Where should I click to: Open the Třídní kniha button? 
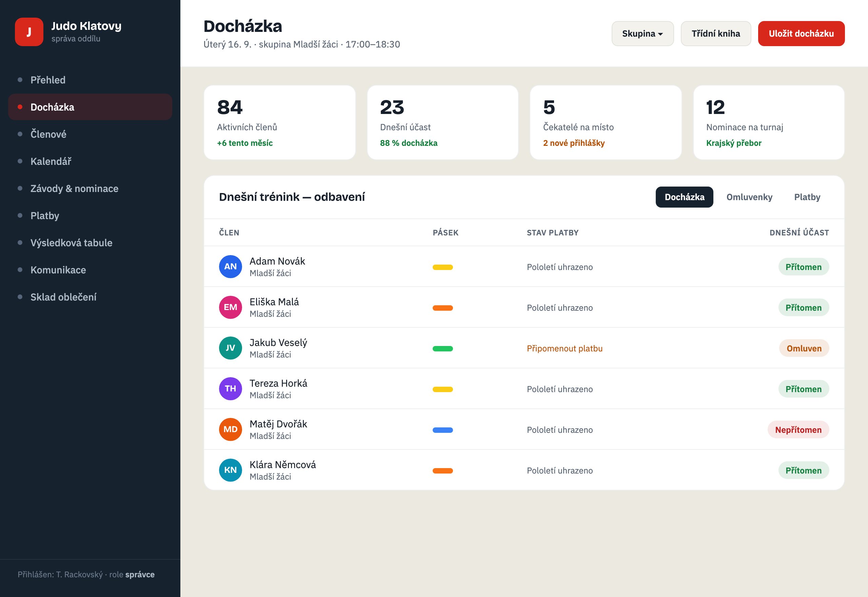coord(715,34)
